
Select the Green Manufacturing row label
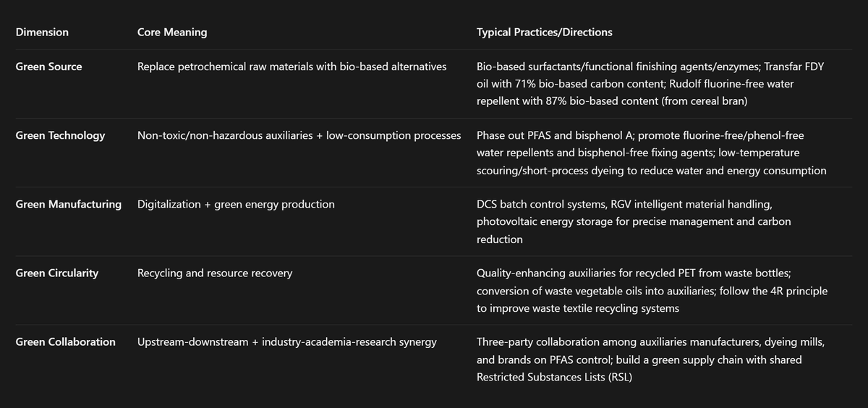pyautogui.click(x=69, y=204)
